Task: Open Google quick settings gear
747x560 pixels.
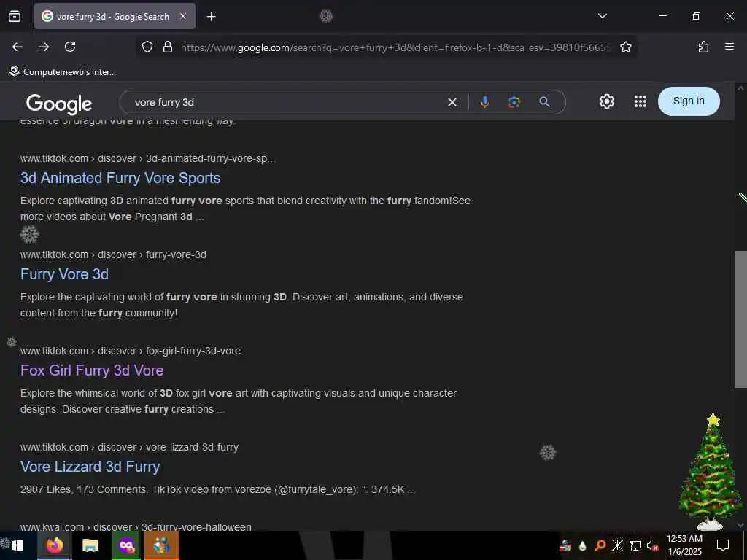Action: point(606,101)
